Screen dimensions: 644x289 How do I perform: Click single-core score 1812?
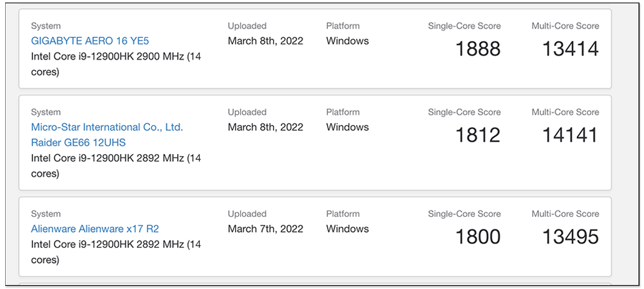coord(478,135)
